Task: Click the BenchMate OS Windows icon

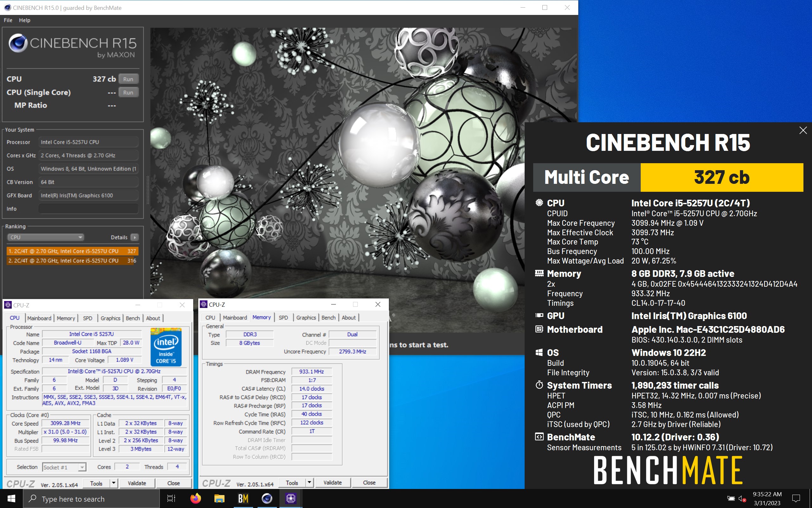Action: (x=539, y=352)
